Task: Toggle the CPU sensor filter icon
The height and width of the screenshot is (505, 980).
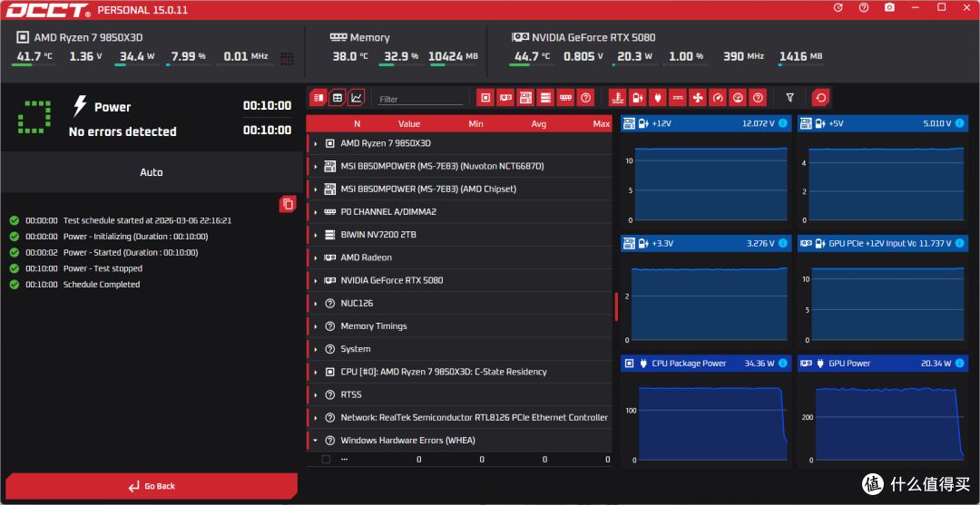Action: [485, 97]
